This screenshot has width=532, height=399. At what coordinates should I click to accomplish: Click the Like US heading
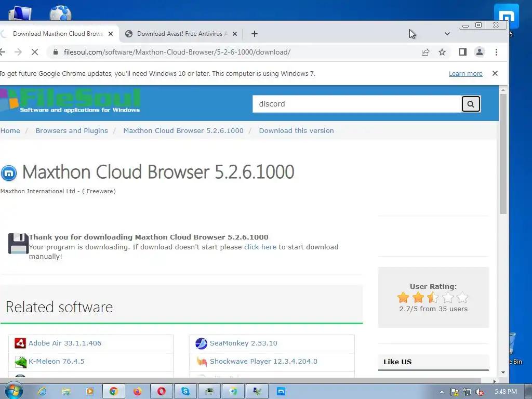click(397, 362)
